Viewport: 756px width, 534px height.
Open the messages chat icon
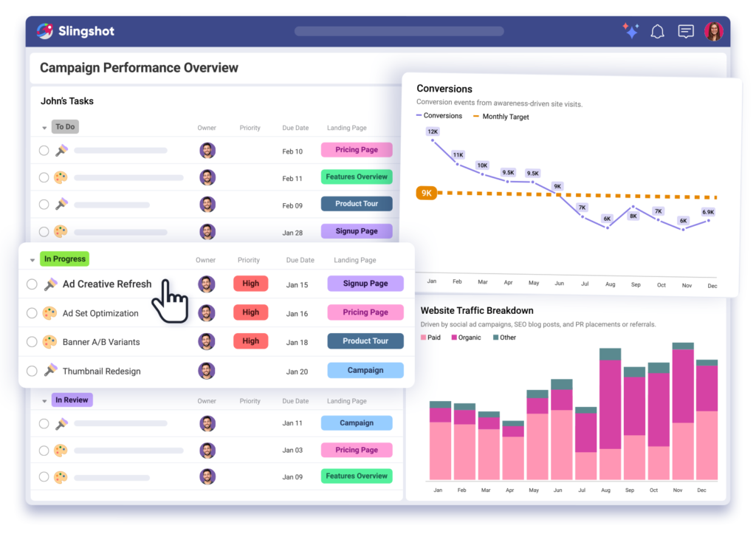[x=685, y=31]
